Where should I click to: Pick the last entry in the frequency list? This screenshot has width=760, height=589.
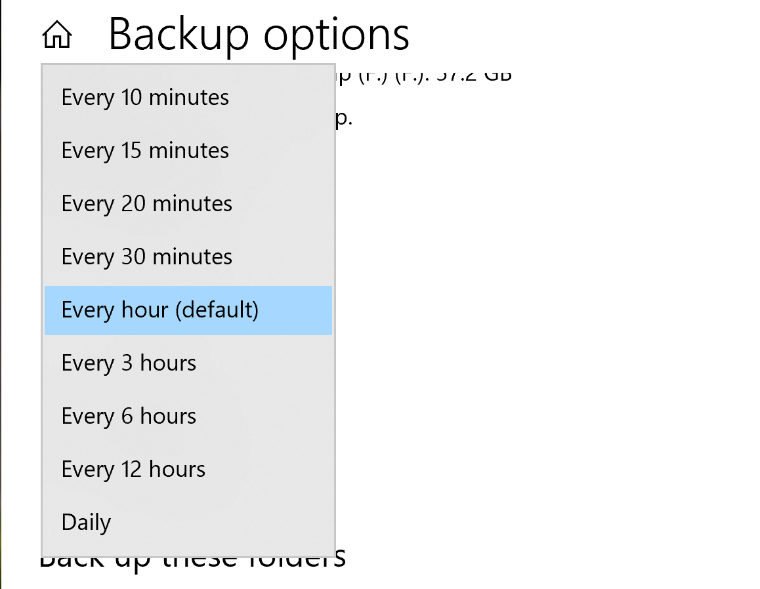86,522
